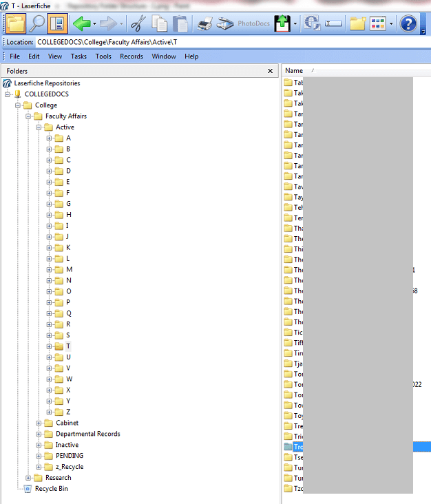The image size is (431, 504).
Task: Expand the selected T folder node
Action: pyautogui.click(x=49, y=346)
